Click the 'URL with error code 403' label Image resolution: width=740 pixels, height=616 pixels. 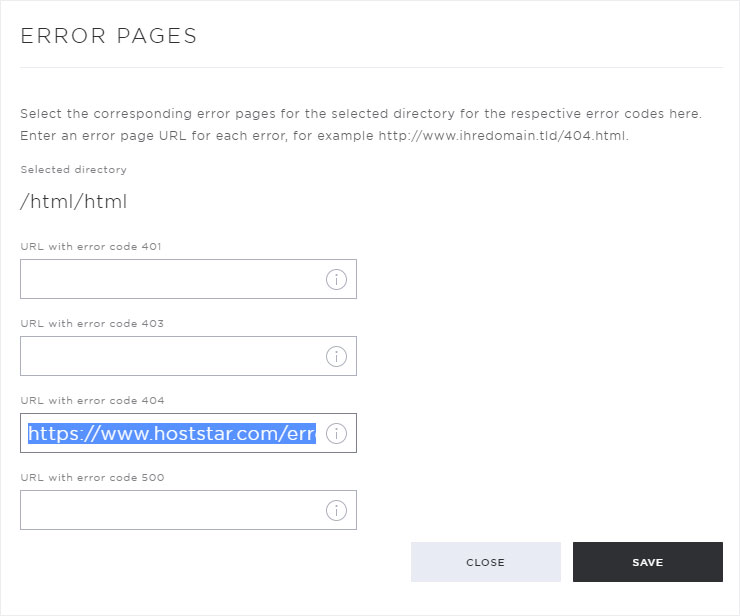point(92,323)
